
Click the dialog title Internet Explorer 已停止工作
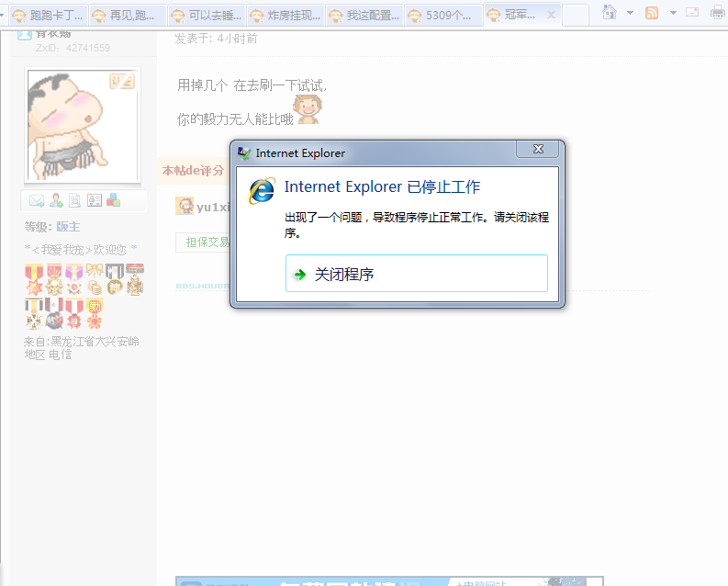point(382,186)
